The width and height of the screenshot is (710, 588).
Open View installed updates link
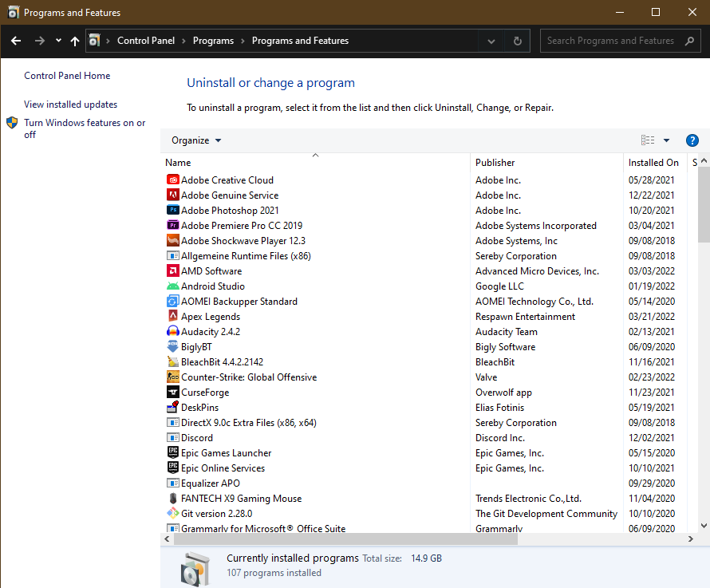71,105
